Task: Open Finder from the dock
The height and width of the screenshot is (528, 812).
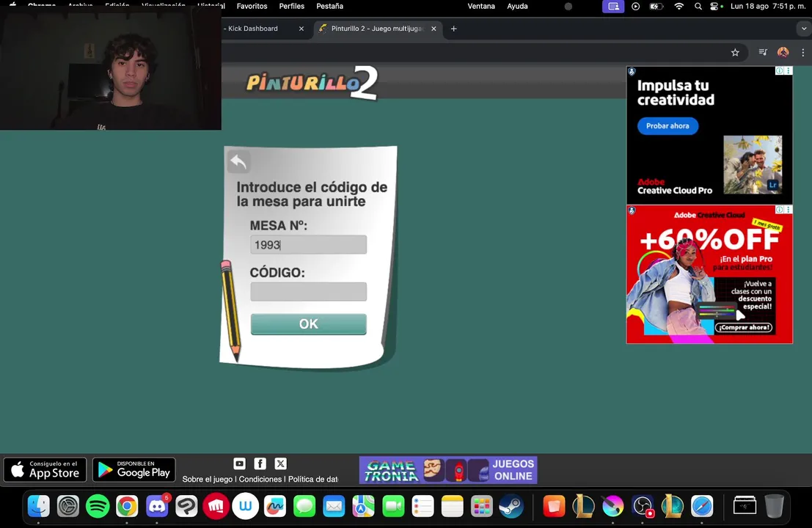Action: click(38, 506)
